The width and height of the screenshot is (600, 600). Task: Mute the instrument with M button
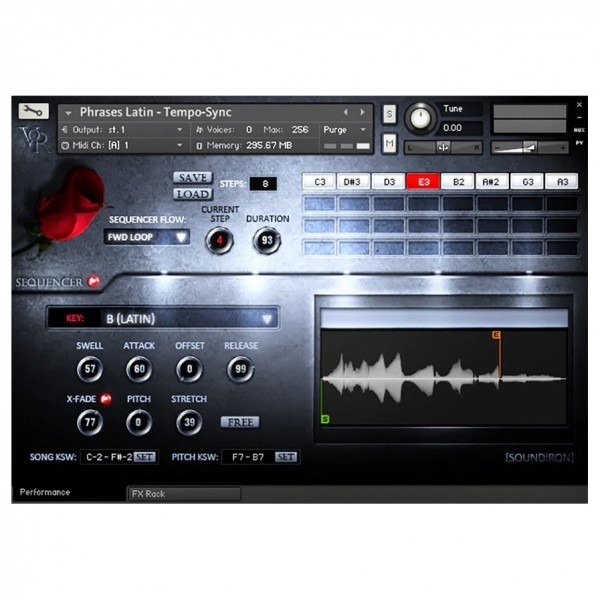[389, 143]
